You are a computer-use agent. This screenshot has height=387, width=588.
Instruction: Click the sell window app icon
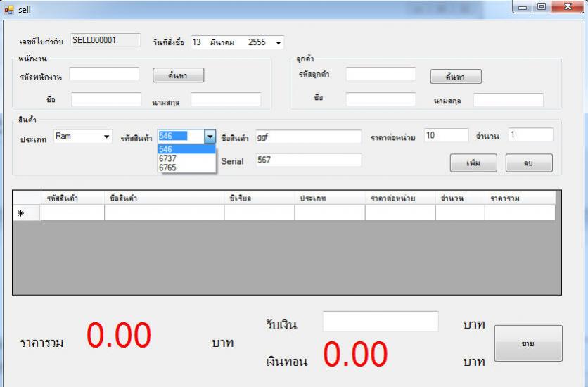coord(8,9)
